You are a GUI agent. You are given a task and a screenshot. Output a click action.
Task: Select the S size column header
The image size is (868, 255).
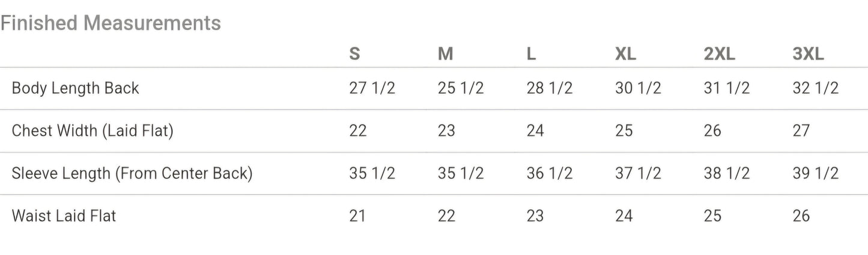click(354, 54)
